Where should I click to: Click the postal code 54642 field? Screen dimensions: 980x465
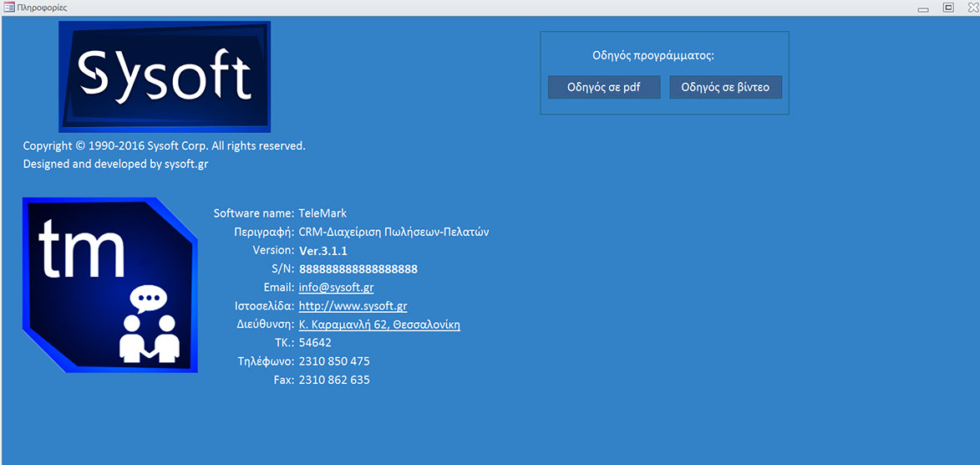315,343
